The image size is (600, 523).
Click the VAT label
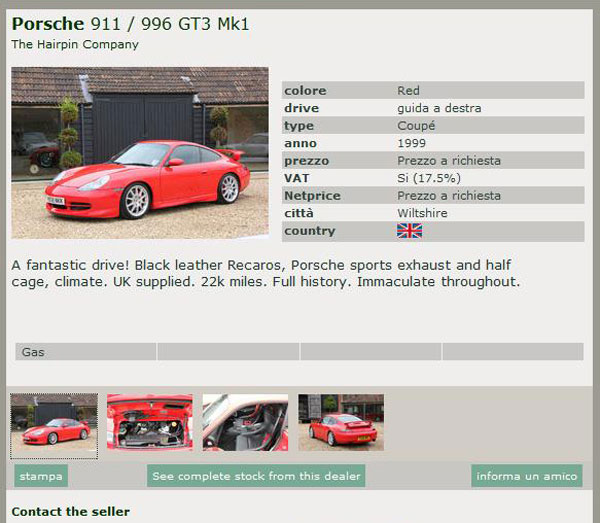click(x=297, y=178)
